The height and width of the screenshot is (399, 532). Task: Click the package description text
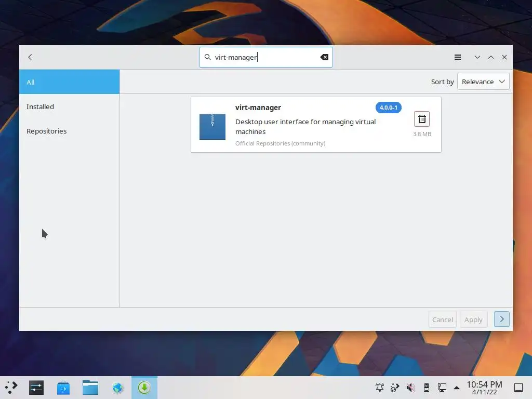[305, 127]
